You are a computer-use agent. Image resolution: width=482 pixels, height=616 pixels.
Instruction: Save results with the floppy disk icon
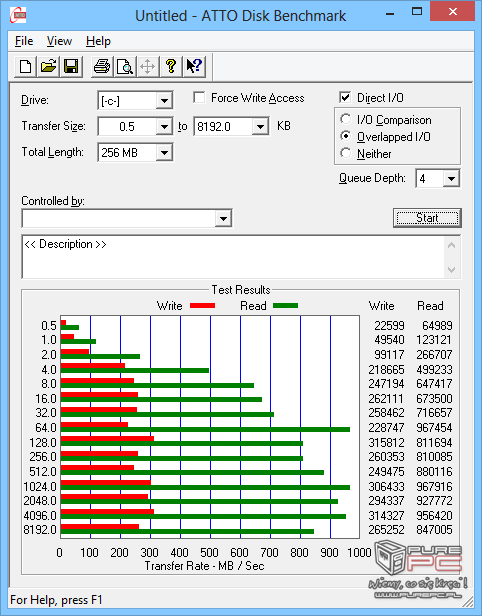(71, 66)
